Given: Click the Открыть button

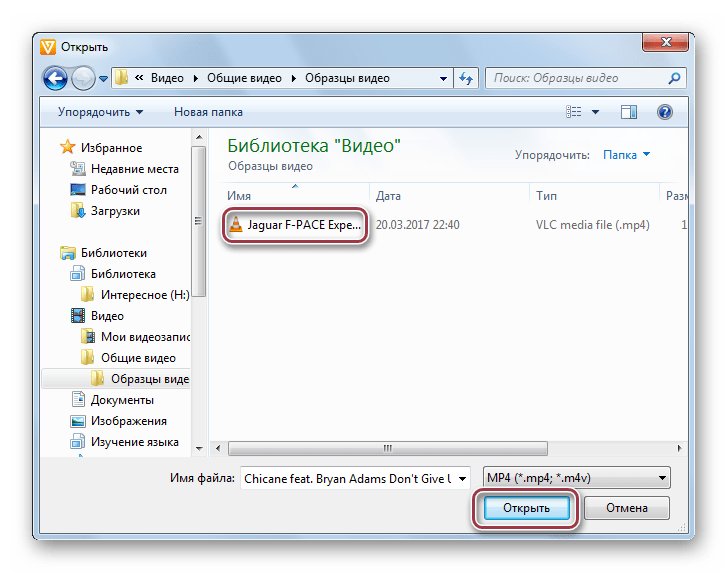Looking at the screenshot, I should click(x=526, y=508).
